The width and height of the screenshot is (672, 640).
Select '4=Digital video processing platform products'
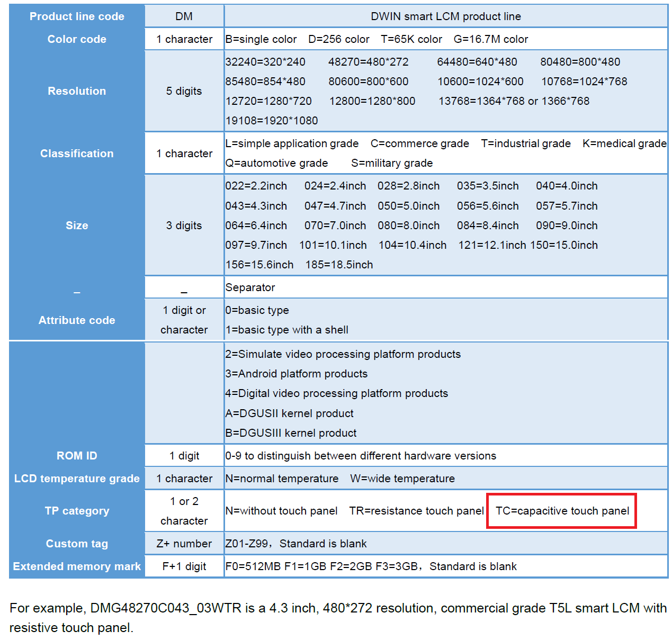(337, 393)
